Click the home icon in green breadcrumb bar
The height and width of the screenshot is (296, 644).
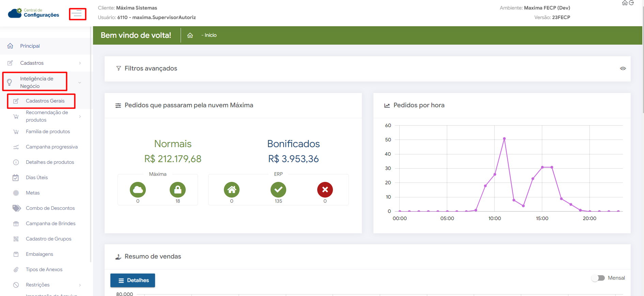pos(190,35)
